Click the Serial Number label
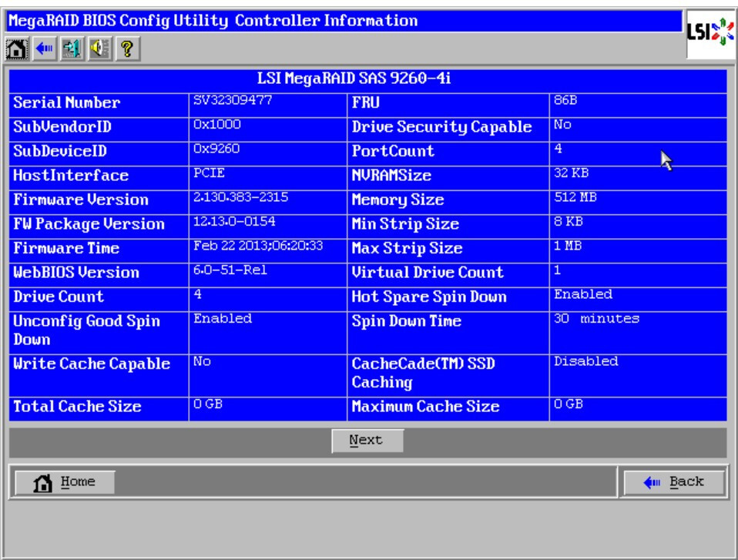 pyautogui.click(x=66, y=102)
